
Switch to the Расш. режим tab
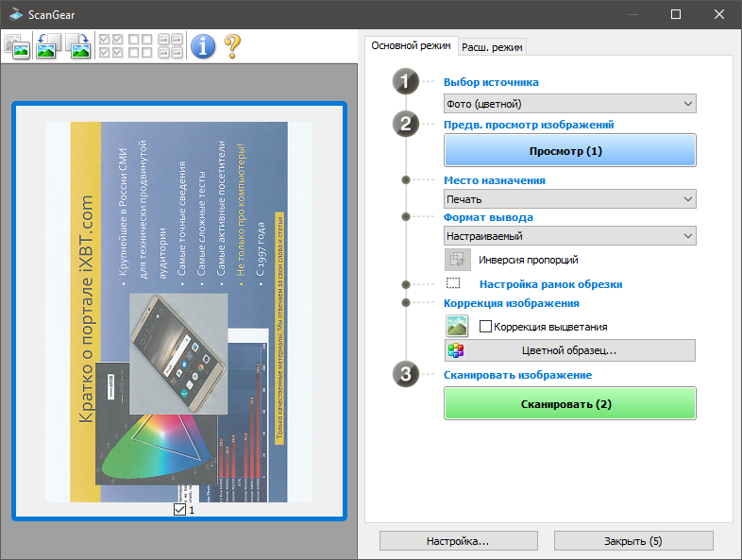(x=492, y=47)
